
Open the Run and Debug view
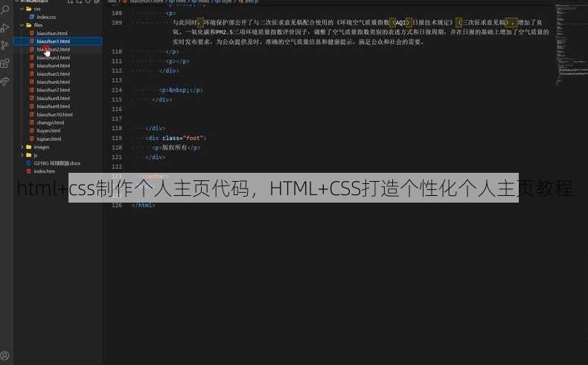click(x=5, y=28)
